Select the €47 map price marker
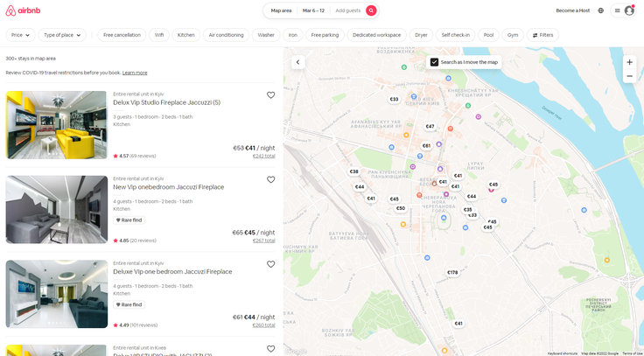This screenshot has width=644, height=356. (x=430, y=127)
